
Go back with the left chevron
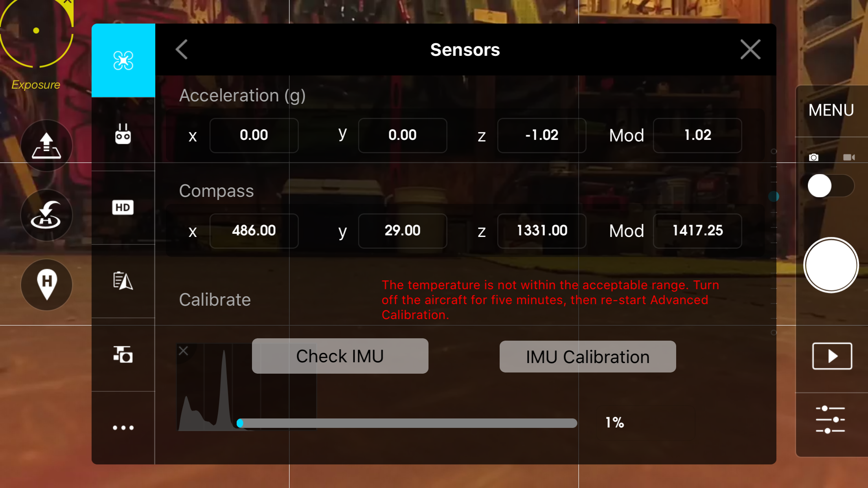(x=182, y=50)
